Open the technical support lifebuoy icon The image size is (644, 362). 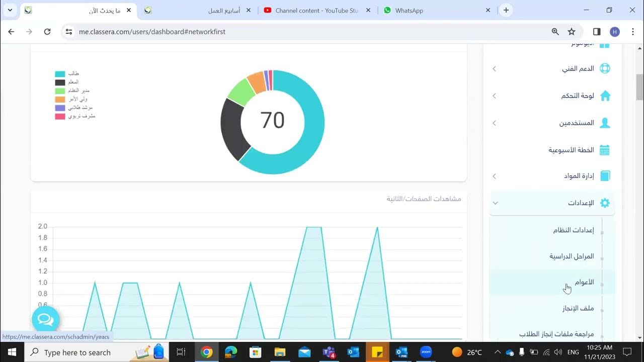605,68
